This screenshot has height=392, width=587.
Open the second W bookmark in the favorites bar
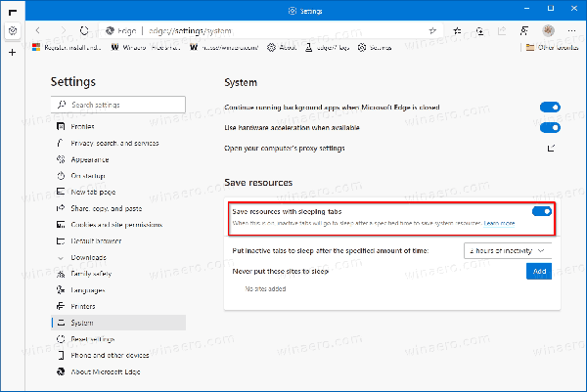(x=224, y=48)
